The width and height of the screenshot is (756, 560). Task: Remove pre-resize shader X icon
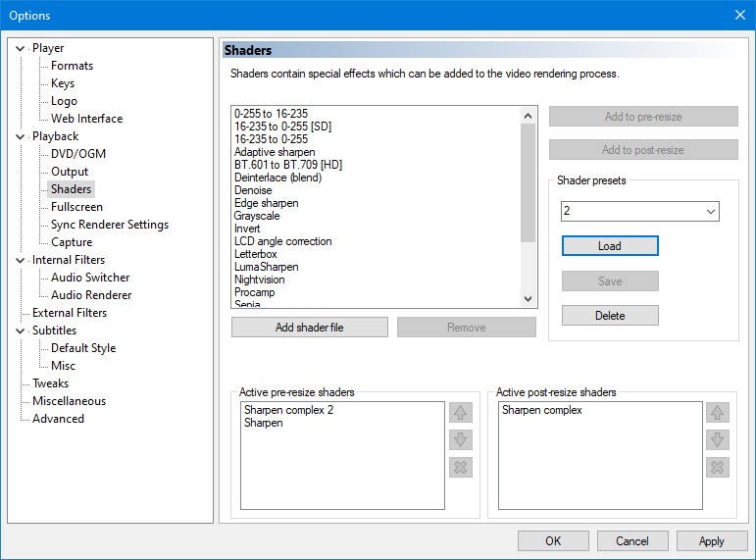(x=461, y=467)
